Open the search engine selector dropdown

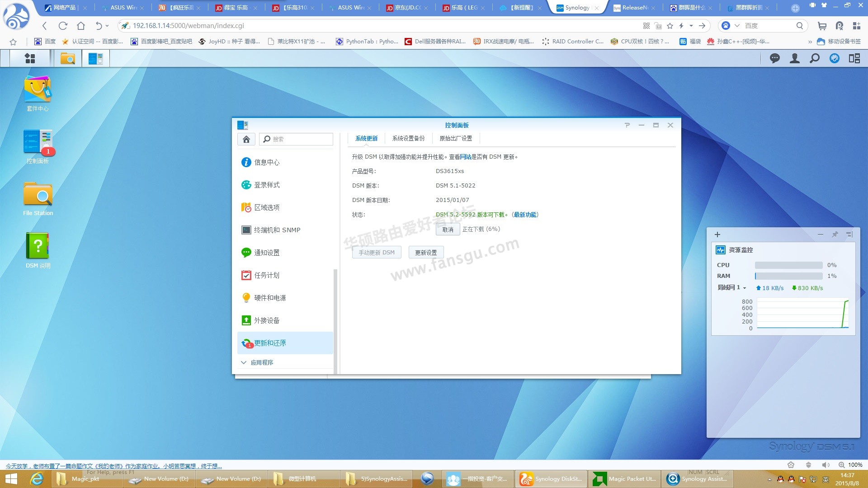(737, 26)
